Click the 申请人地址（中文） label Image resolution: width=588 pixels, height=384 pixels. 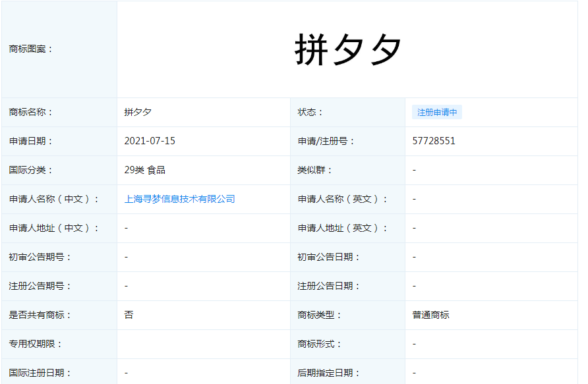[54, 228]
